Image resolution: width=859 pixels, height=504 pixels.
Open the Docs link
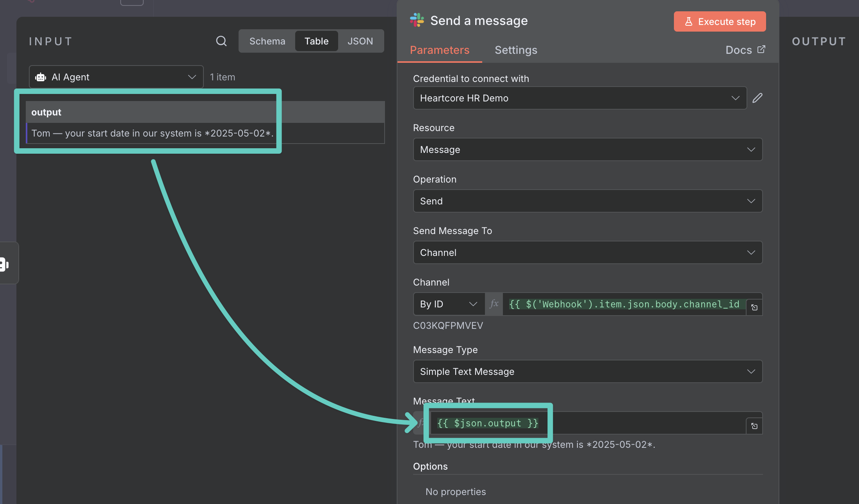(x=738, y=50)
